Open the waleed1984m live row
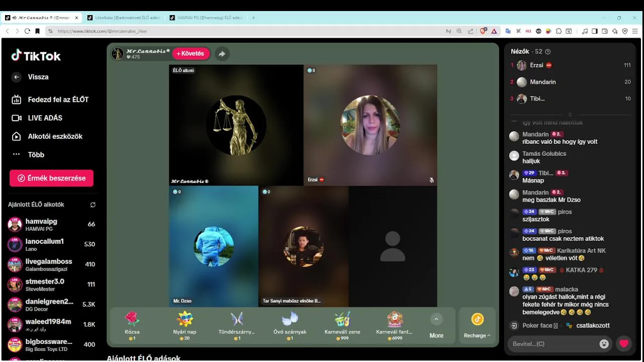This screenshot has height=362, width=644. click(x=51, y=325)
